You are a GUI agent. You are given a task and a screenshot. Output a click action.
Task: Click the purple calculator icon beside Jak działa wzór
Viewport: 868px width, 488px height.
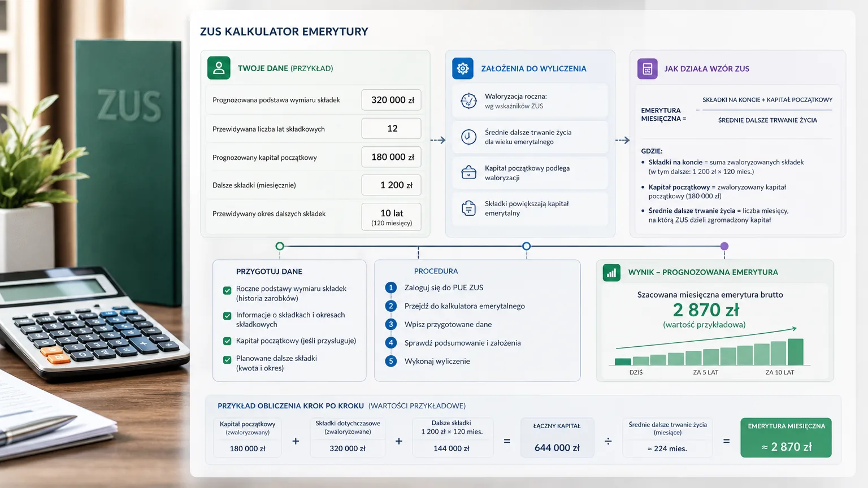coord(648,69)
